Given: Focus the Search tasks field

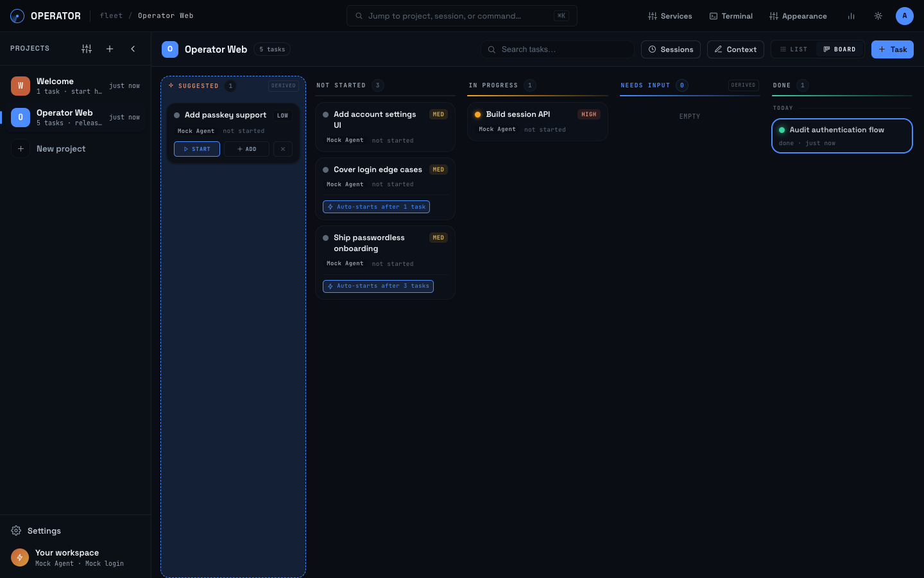Looking at the screenshot, I should click(557, 49).
